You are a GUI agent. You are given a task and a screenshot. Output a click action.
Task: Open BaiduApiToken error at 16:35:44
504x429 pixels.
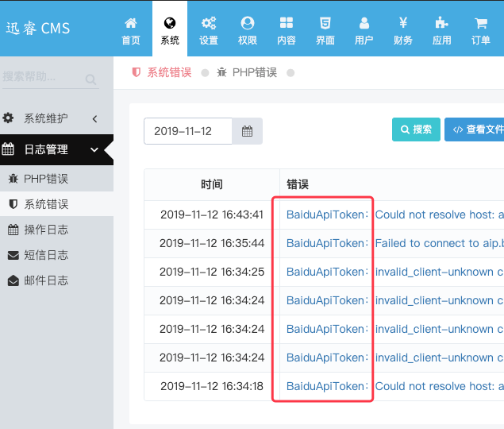pyautogui.click(x=327, y=243)
